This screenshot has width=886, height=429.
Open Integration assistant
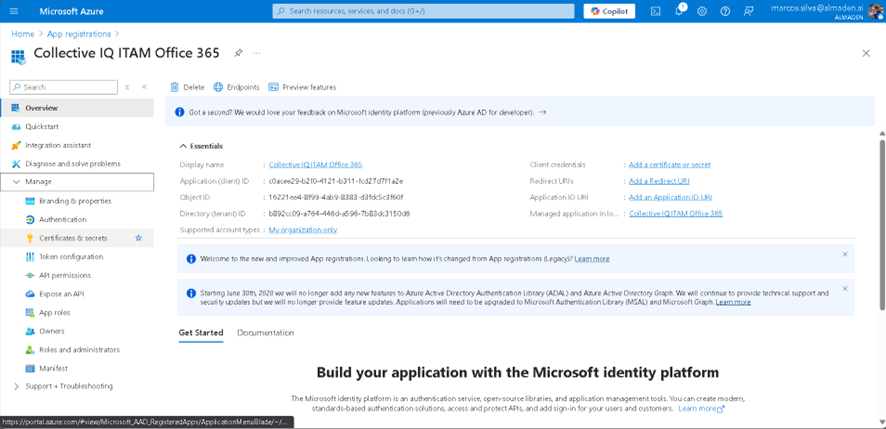pyautogui.click(x=77, y=145)
